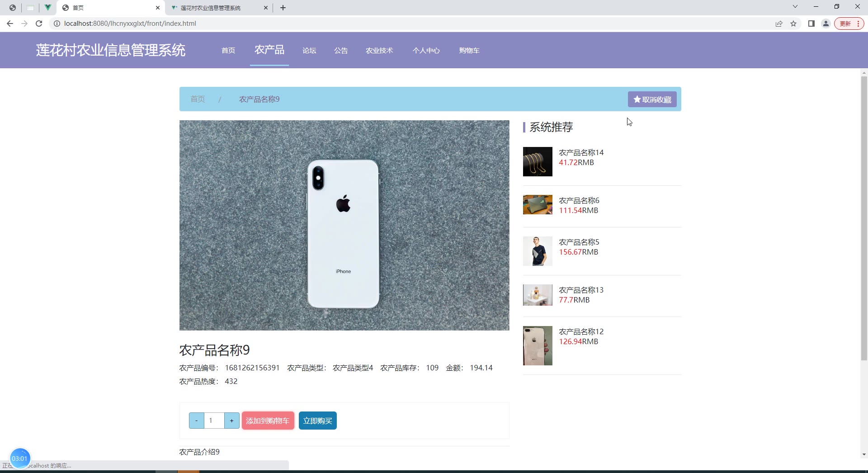868x473 pixels.
Task: Open recommended thumbnail for 农产品名称6
Action: [x=538, y=205]
